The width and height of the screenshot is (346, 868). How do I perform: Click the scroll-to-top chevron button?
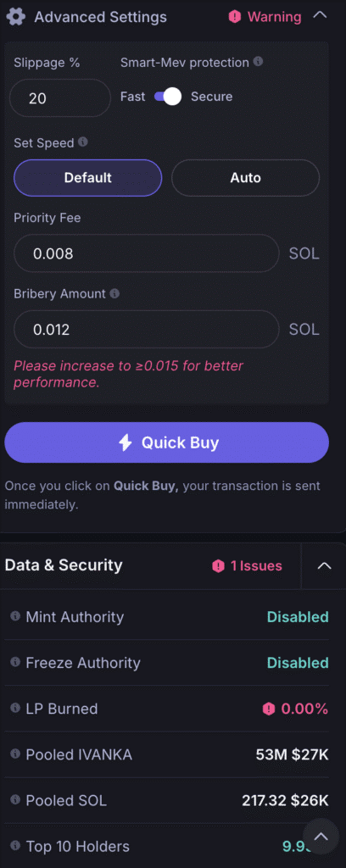point(321,836)
